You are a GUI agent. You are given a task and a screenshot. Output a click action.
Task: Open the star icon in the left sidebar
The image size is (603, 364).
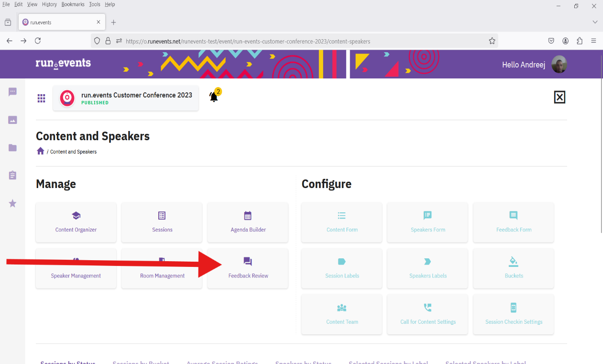(x=13, y=203)
